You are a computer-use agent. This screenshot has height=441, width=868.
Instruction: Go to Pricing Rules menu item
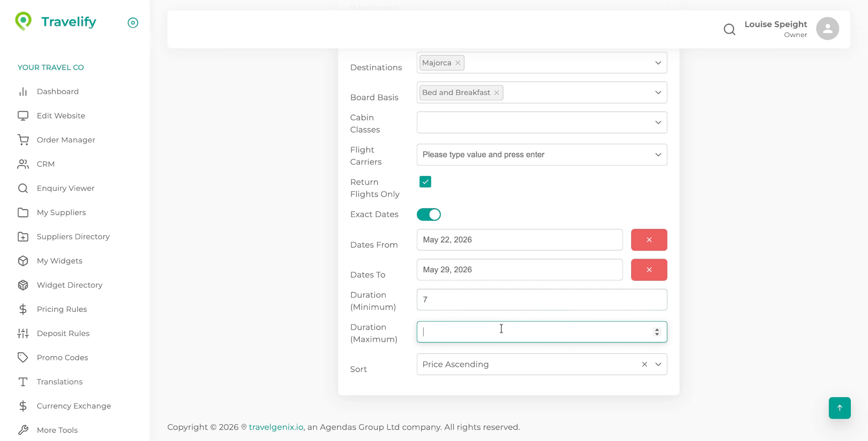[x=61, y=309]
